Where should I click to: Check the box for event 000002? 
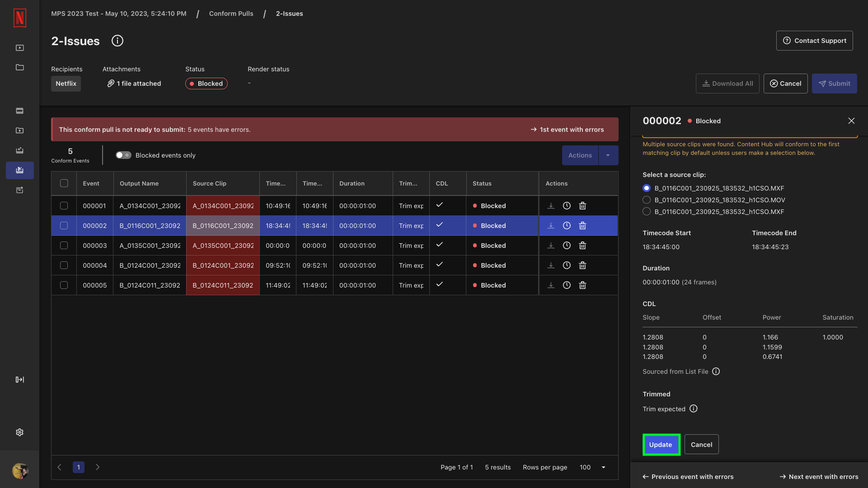(64, 226)
